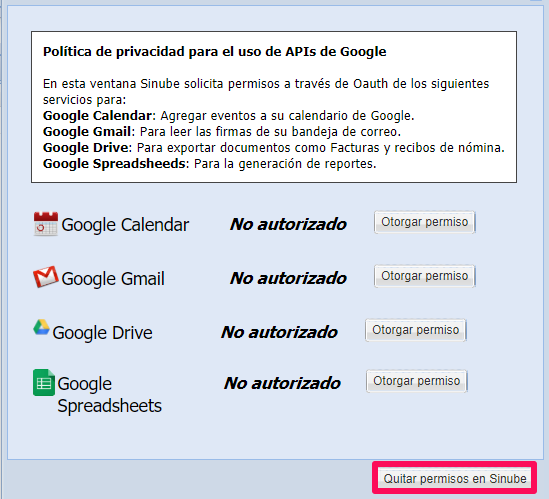Click Quitar permisos en Sinube button
The image size is (549, 499).
(x=454, y=478)
